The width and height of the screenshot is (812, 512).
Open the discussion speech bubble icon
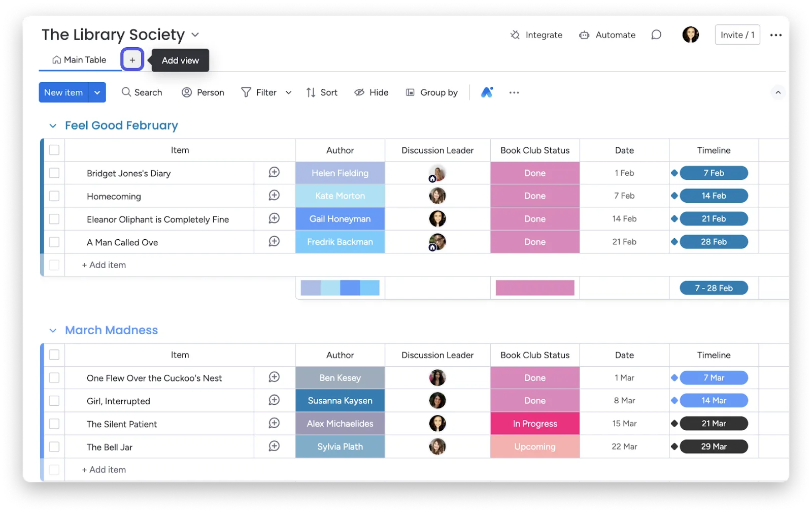pos(656,35)
